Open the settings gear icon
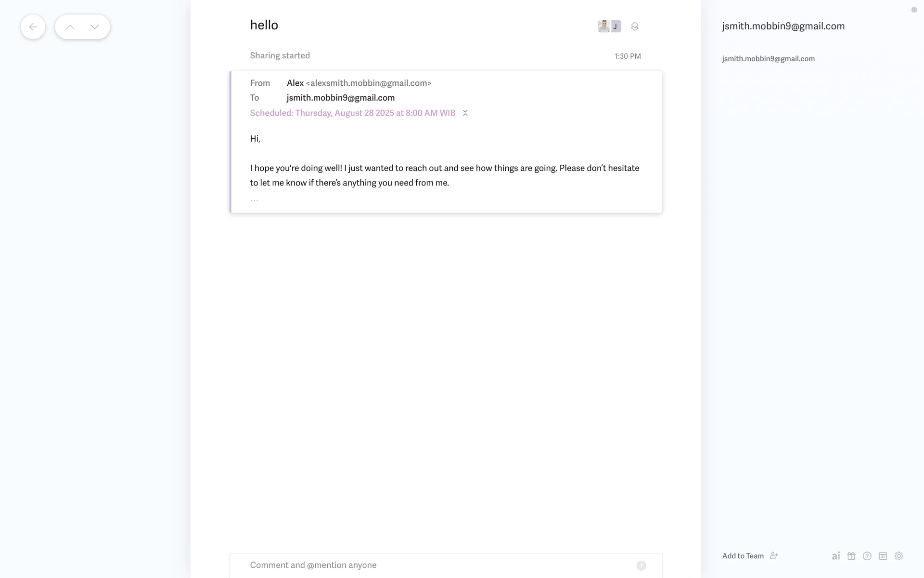The image size is (924, 578). click(x=899, y=556)
